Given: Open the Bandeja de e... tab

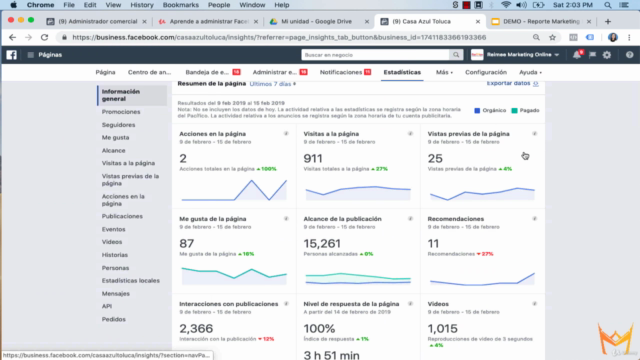Looking at the screenshot, I should (x=212, y=72).
